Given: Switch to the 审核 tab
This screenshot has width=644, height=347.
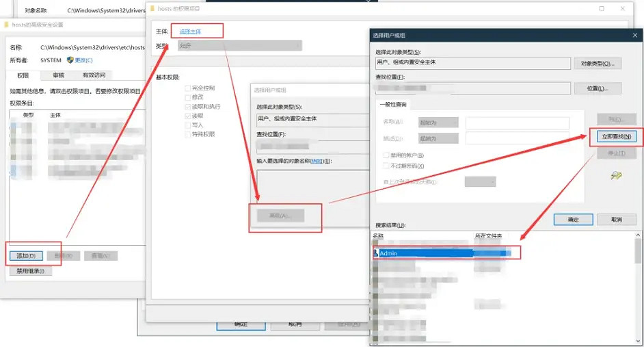Looking at the screenshot, I should [58, 75].
